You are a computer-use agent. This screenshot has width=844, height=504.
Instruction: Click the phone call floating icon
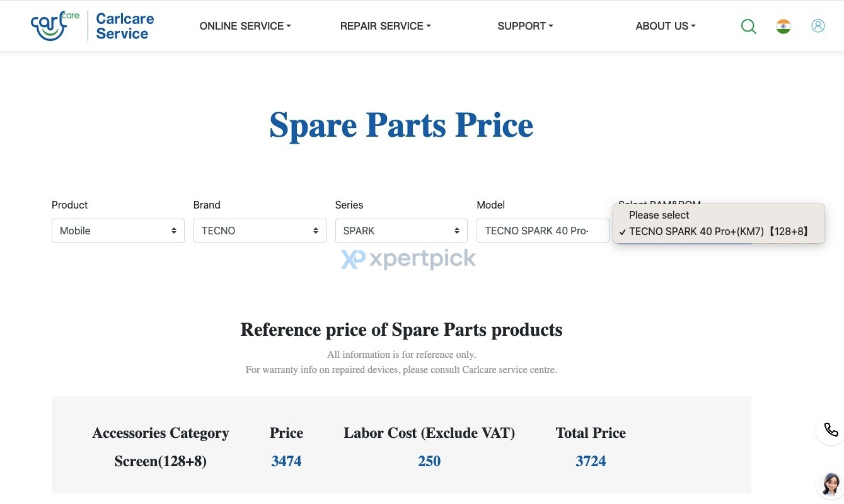(831, 430)
